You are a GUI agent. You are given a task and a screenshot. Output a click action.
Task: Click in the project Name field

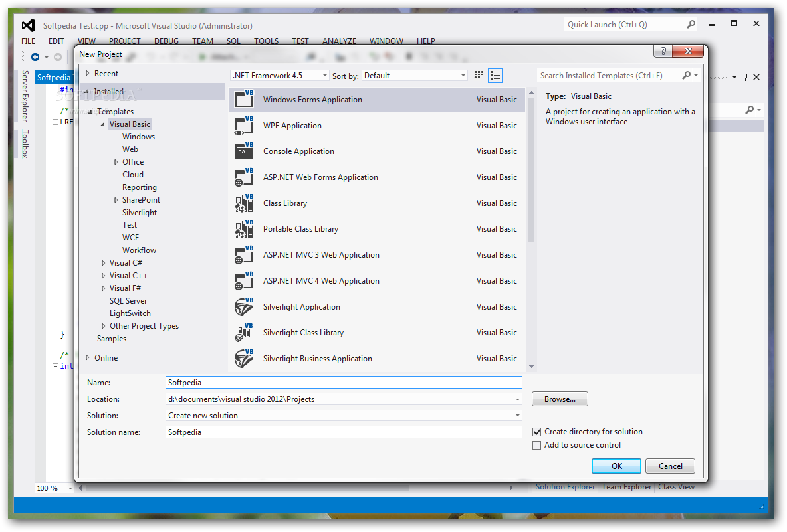tap(344, 383)
